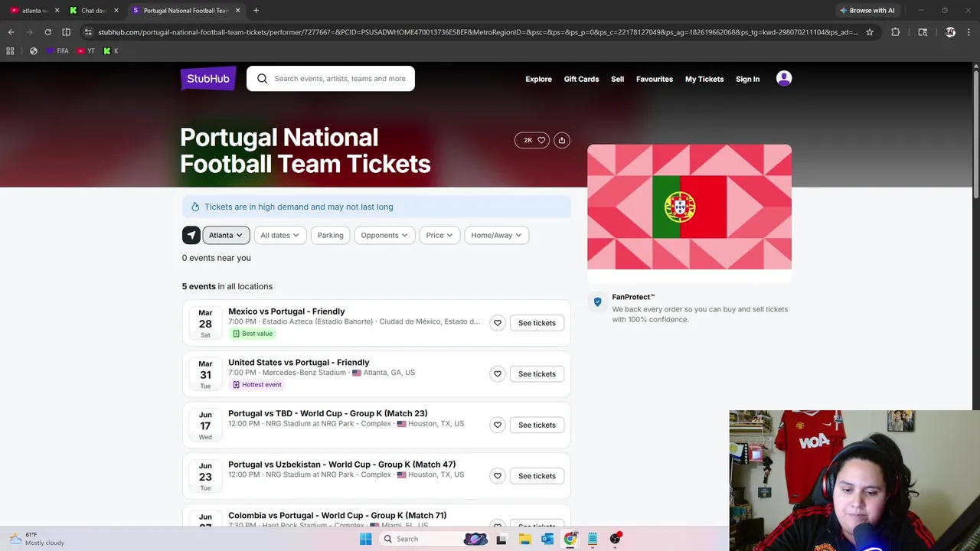Open the Opponents filter dropdown
The width and height of the screenshot is (980, 551).
[x=384, y=235]
